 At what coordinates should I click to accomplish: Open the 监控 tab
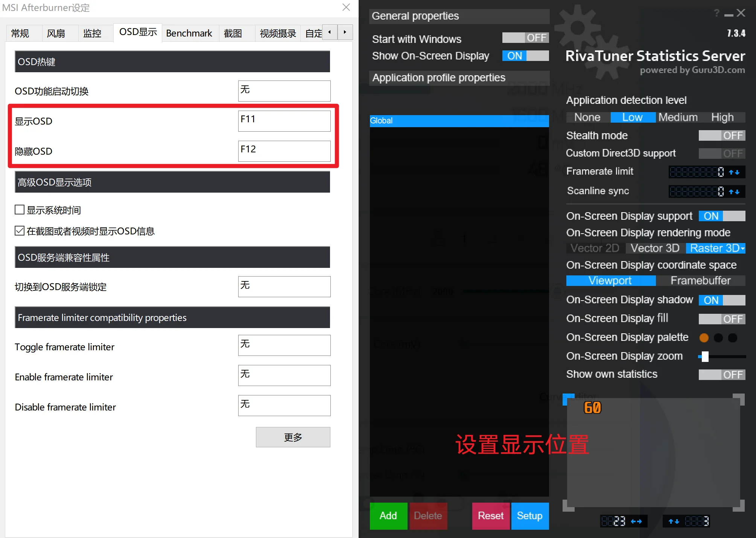point(92,33)
